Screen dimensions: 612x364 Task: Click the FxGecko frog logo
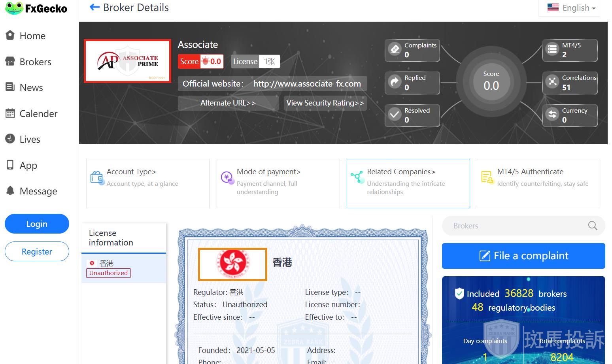[14, 8]
